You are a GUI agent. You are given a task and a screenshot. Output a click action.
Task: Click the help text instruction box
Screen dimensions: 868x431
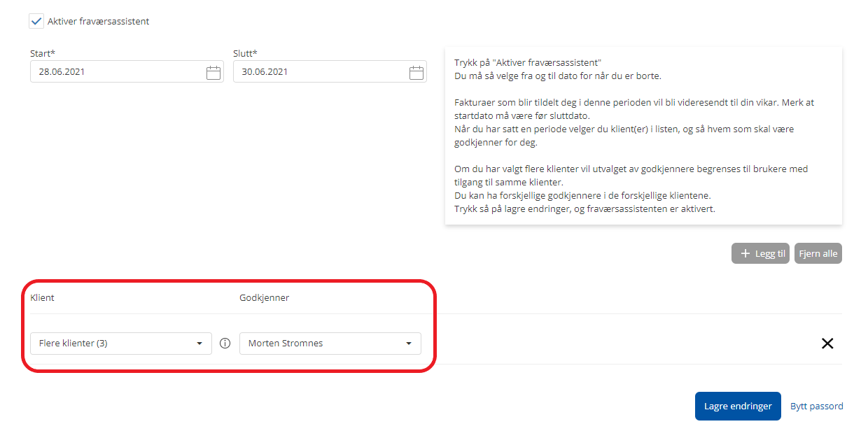click(x=643, y=136)
